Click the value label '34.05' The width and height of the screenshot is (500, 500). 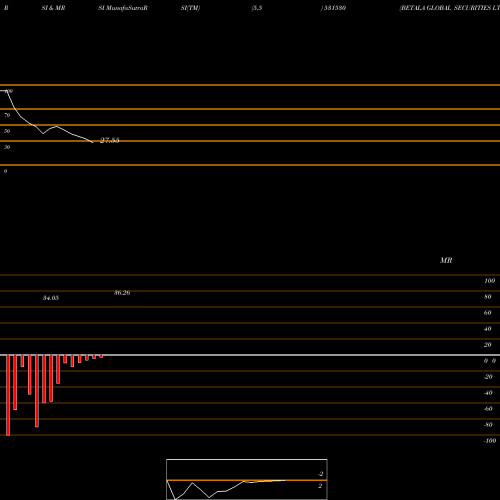pos(51,298)
